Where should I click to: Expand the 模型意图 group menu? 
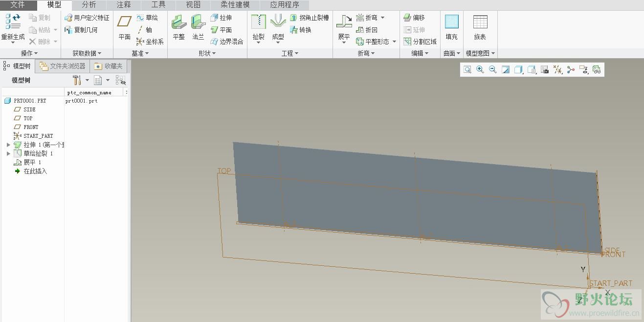(480, 53)
